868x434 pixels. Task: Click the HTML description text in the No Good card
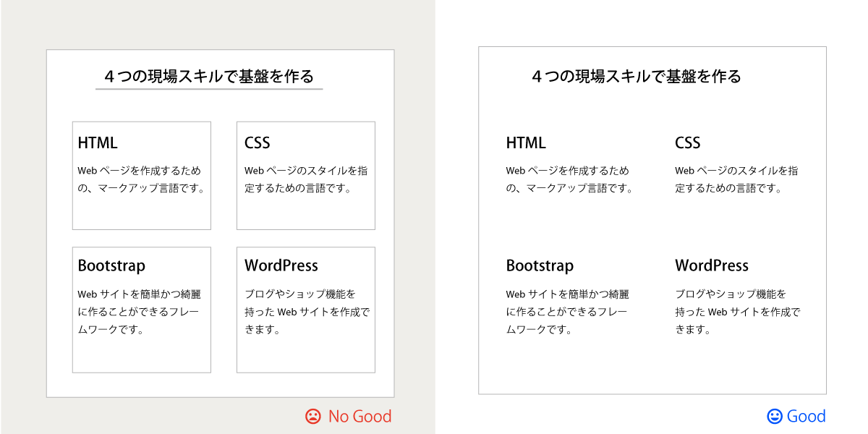pyautogui.click(x=141, y=179)
